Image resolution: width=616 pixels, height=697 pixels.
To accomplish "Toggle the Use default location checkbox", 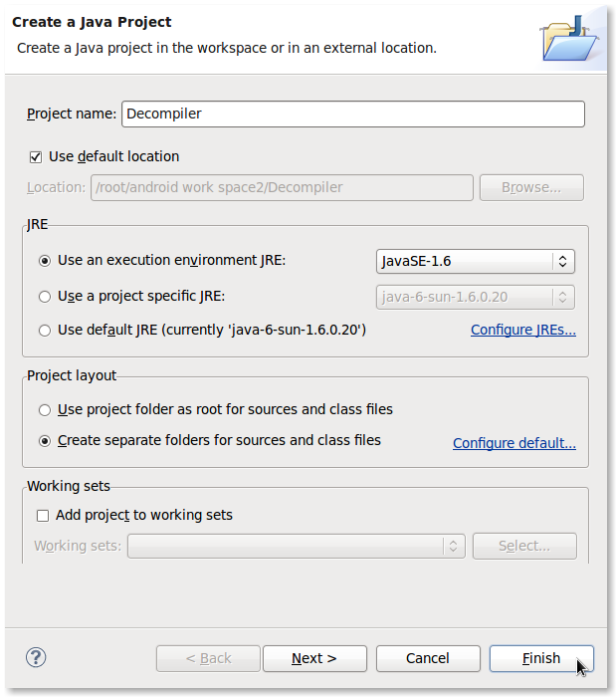I will coord(37,156).
